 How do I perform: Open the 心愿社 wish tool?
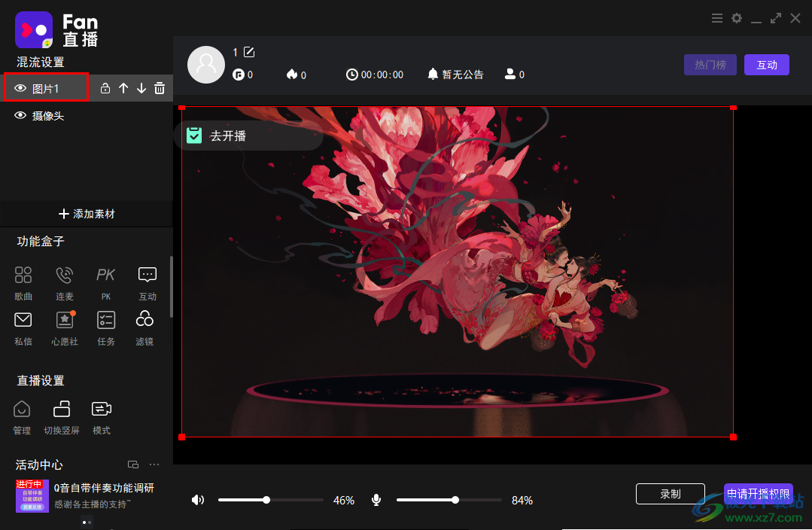click(65, 328)
